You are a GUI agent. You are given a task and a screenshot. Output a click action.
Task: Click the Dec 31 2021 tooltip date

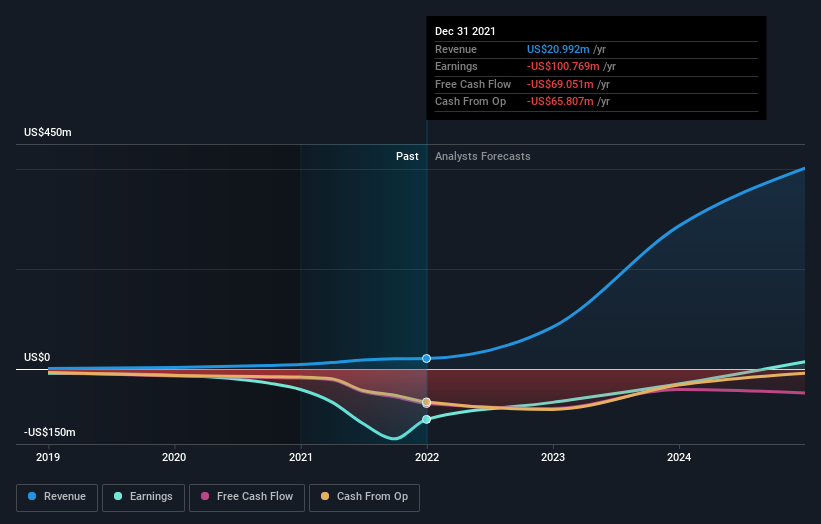pos(465,31)
